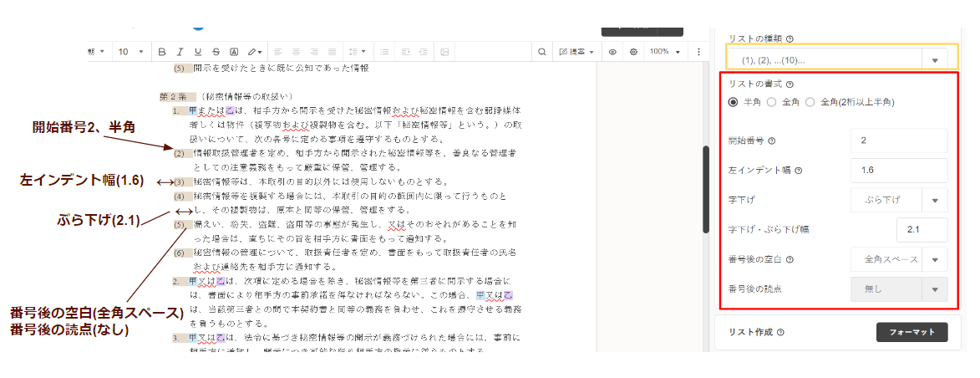Click help icon beside リストの種類
Screen dimensions: 980x378
(790, 38)
